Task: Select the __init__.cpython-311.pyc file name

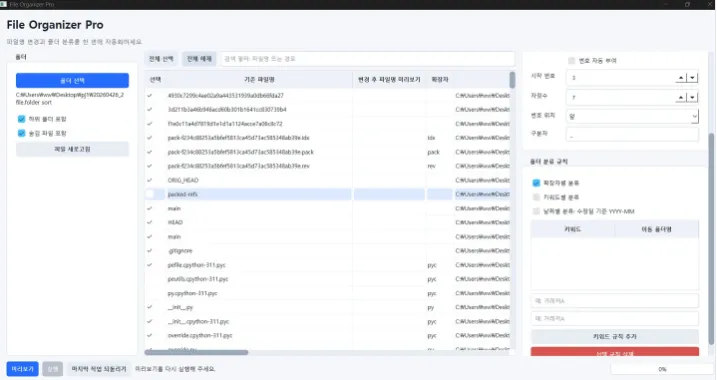Action: 198,321
